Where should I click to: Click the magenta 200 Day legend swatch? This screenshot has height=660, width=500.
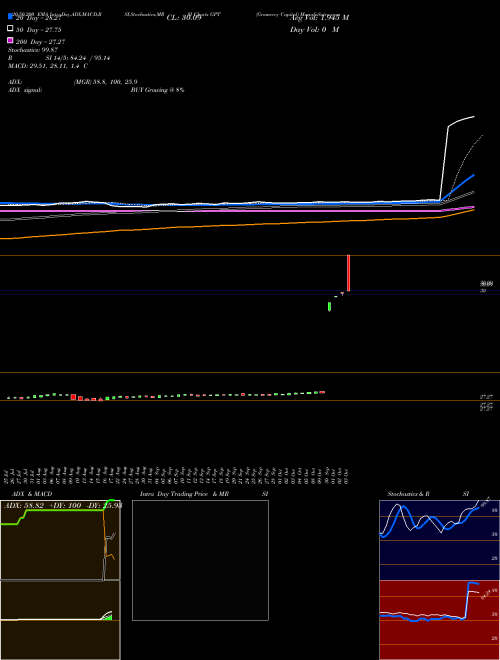click(x=10, y=40)
